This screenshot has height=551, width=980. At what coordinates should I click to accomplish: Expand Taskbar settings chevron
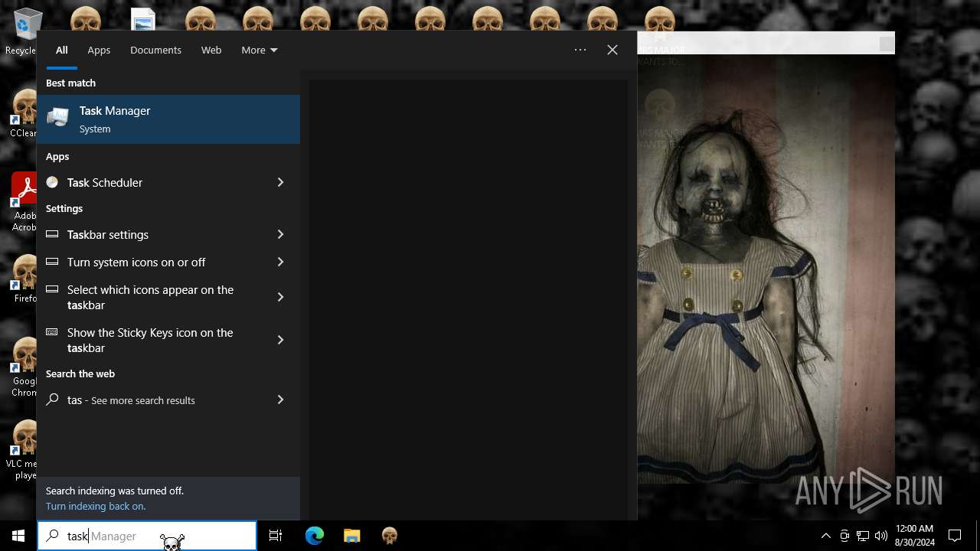click(280, 234)
